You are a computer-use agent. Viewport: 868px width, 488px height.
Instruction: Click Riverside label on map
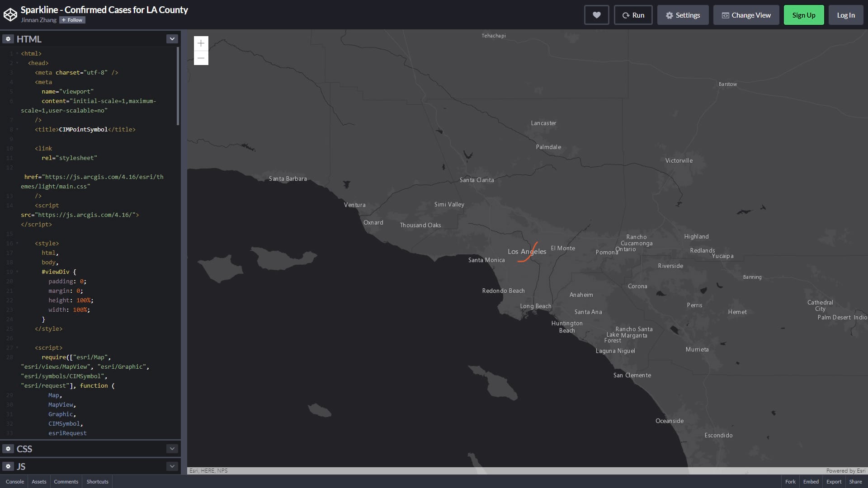(x=670, y=266)
